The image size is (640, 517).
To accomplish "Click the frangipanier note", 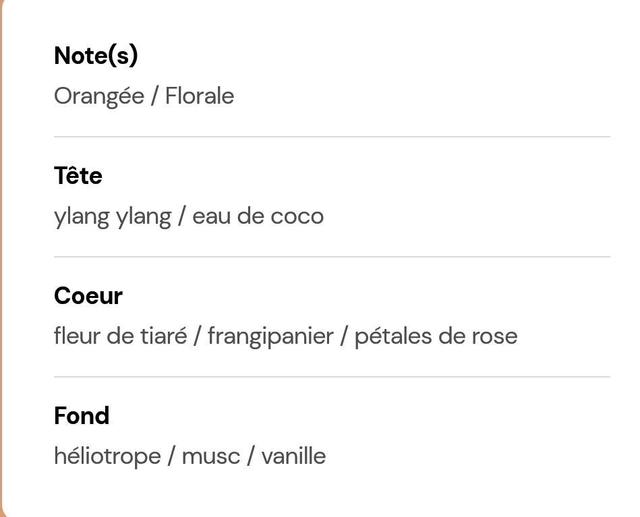I will click(x=271, y=337).
